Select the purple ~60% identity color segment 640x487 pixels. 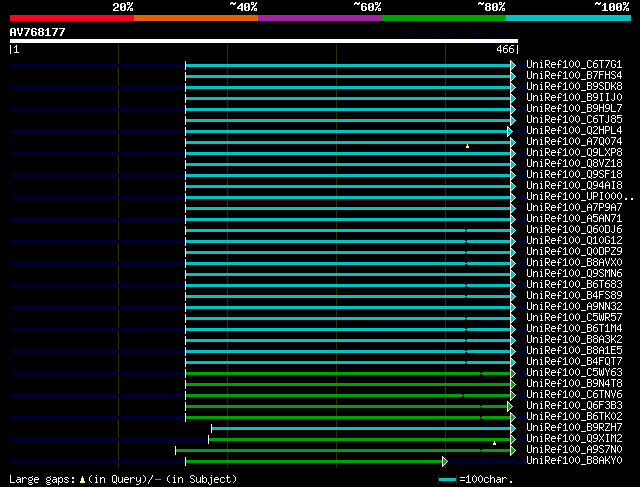pos(320,18)
